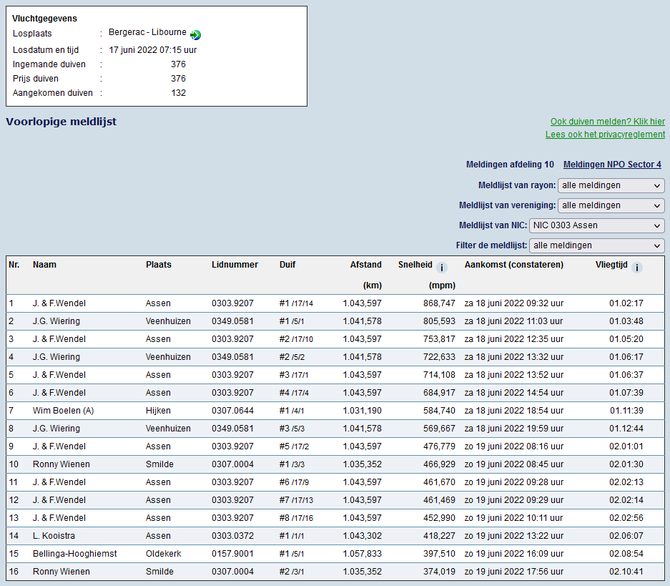
Task: Click the info icon beside Snelheid header
Action: 442,268
